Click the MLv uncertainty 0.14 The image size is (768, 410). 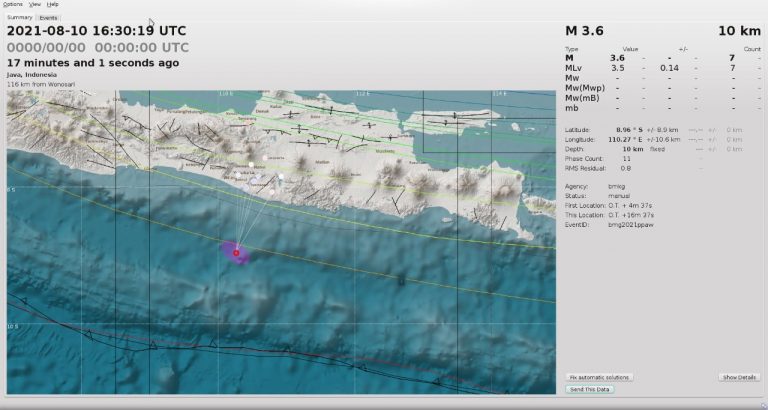pos(669,68)
